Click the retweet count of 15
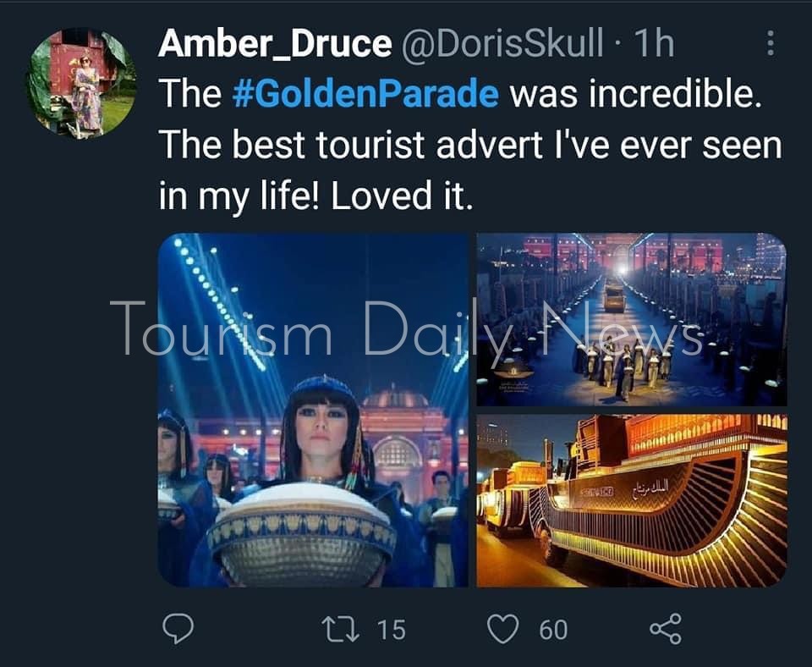The image size is (812, 667). (391, 630)
